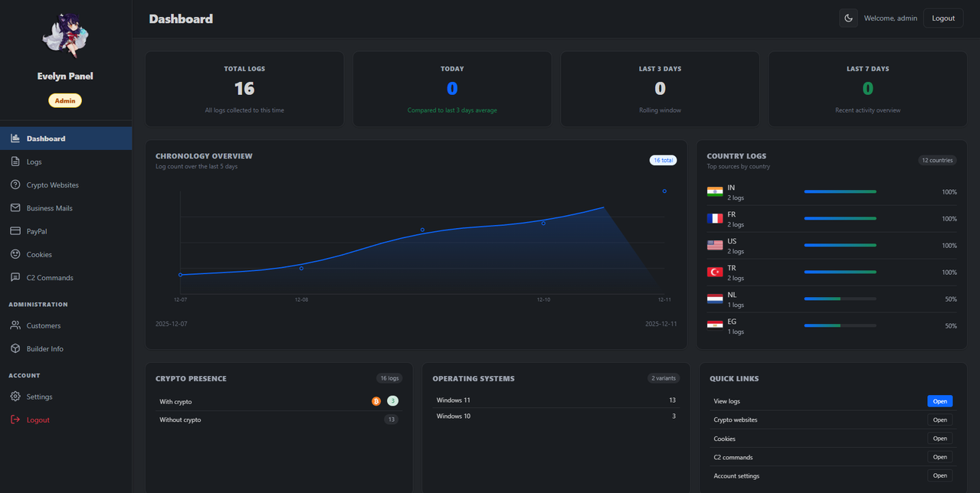Open the Logs page icon in sidebar

(15, 162)
